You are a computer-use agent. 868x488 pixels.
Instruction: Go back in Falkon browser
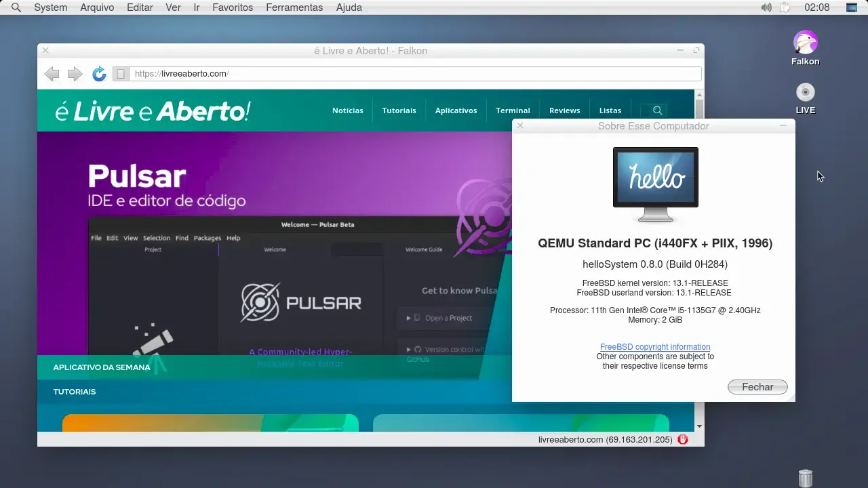pyautogui.click(x=52, y=74)
